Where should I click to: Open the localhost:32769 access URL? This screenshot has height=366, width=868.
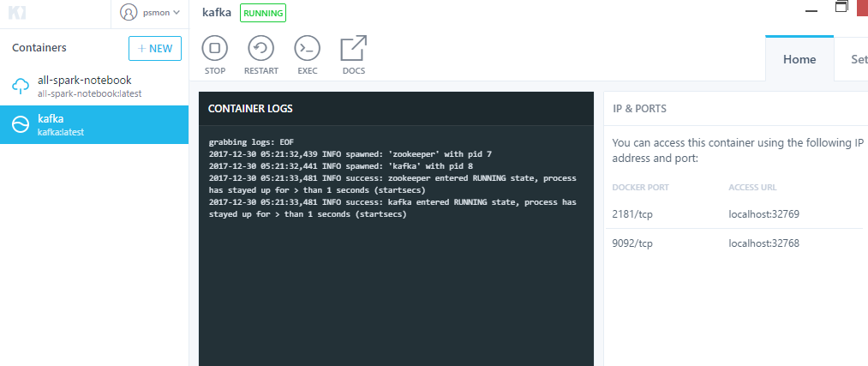763,213
